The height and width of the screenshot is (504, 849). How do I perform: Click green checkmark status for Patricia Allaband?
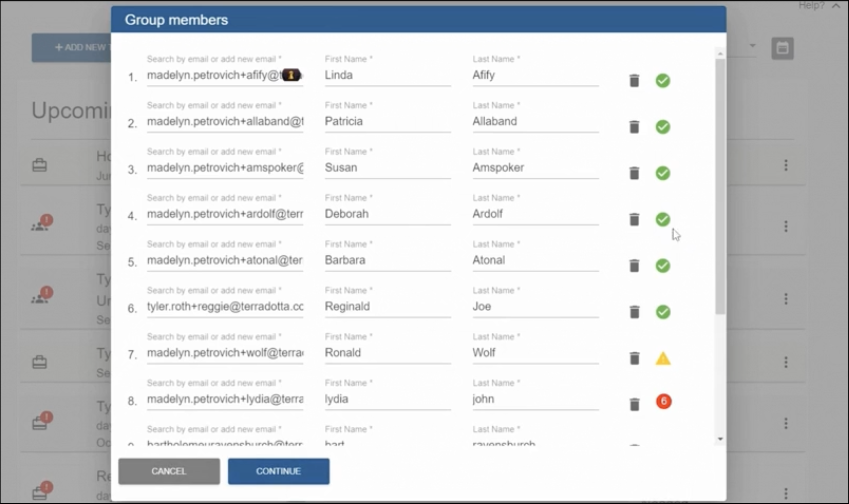[x=663, y=127]
